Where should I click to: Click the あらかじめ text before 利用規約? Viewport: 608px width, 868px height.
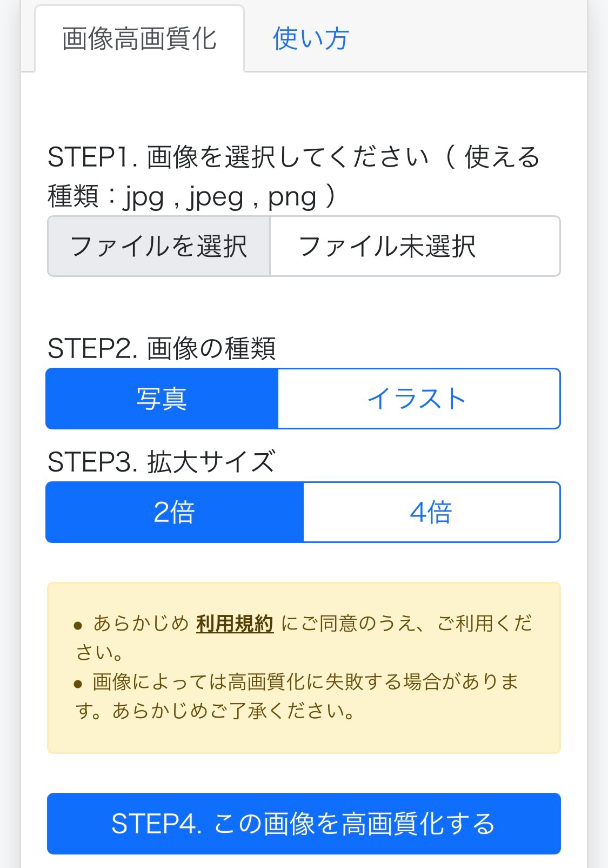[x=141, y=624]
